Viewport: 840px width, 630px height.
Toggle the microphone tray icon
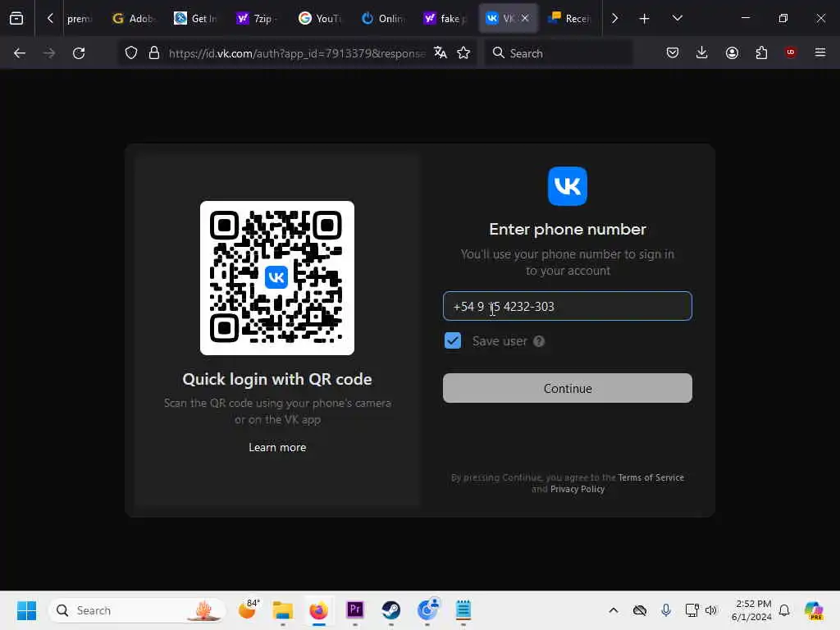665,610
